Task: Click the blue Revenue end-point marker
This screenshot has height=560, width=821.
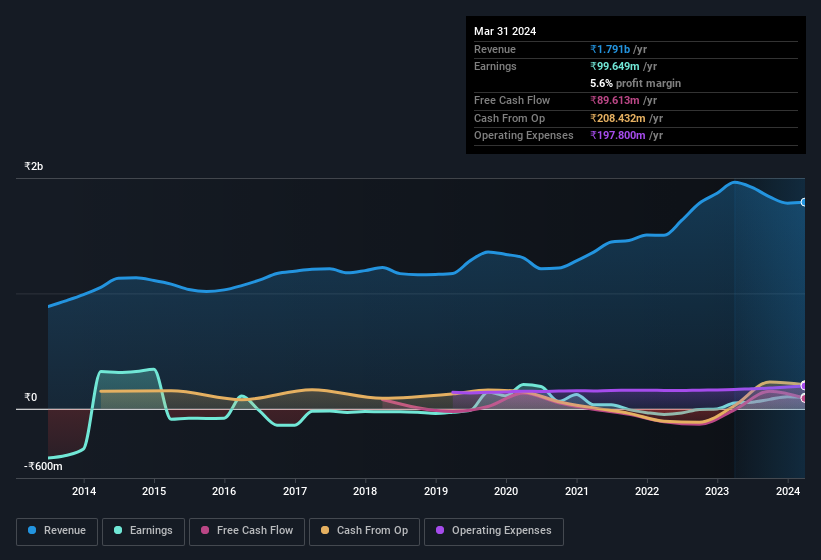Action: pos(804,202)
